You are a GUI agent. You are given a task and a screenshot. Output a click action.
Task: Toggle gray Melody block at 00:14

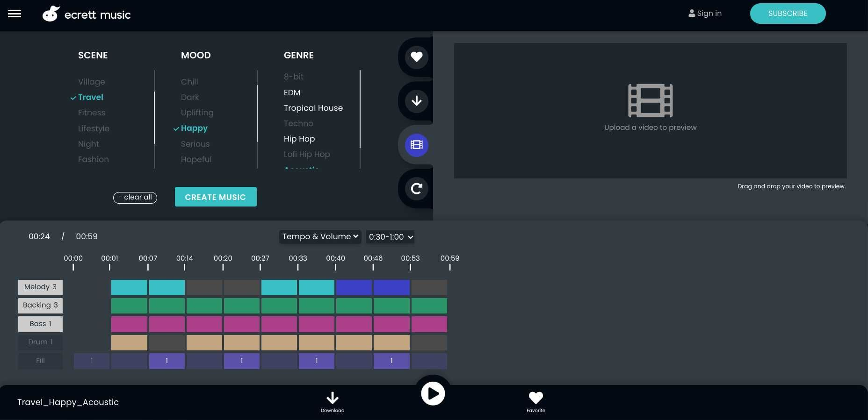pyautogui.click(x=204, y=287)
